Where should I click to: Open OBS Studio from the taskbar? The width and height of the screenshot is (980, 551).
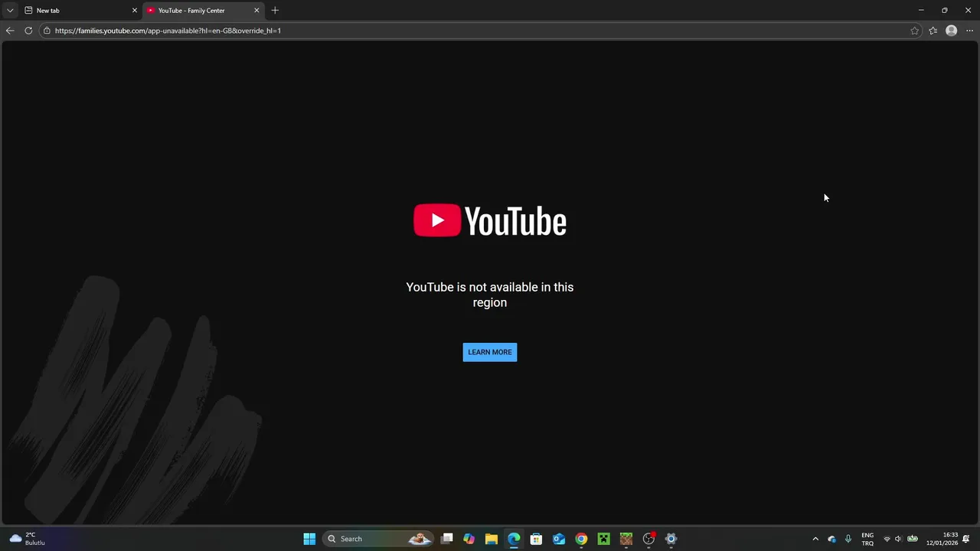click(x=648, y=539)
